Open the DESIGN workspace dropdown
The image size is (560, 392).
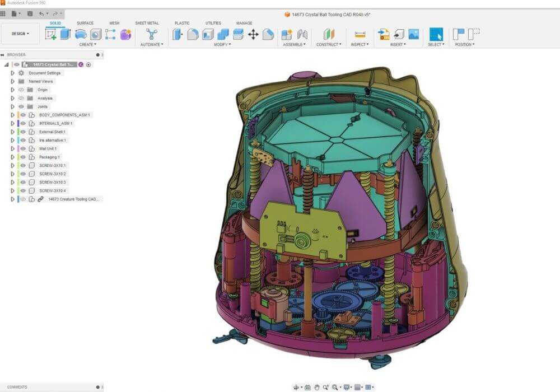click(x=20, y=34)
